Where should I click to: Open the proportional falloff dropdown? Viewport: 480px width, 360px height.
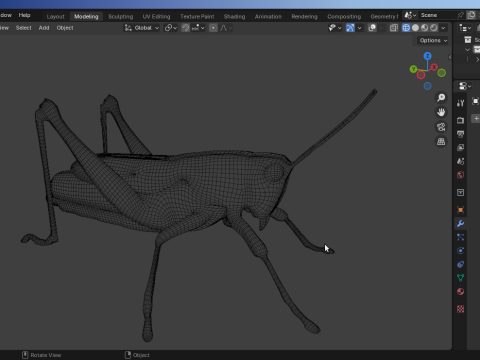point(226,28)
